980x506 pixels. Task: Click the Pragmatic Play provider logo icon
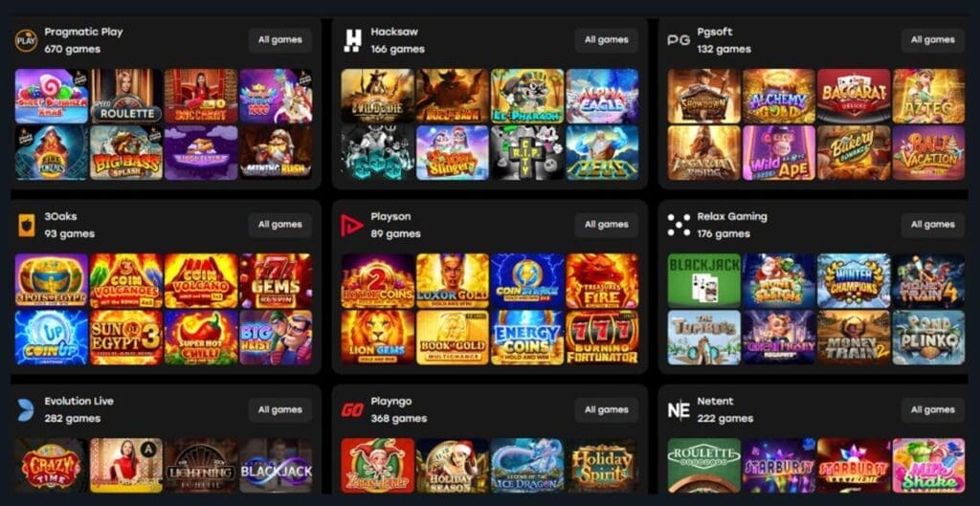coord(26,40)
